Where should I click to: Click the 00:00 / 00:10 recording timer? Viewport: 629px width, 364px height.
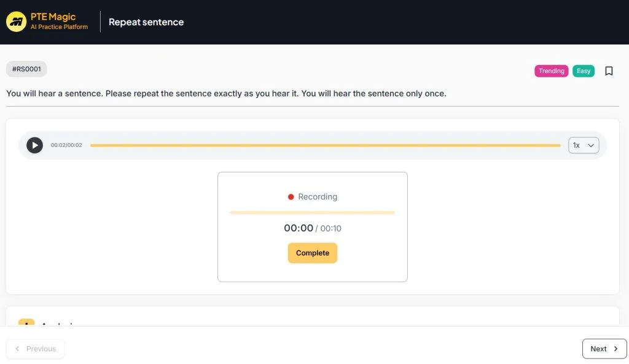click(312, 228)
